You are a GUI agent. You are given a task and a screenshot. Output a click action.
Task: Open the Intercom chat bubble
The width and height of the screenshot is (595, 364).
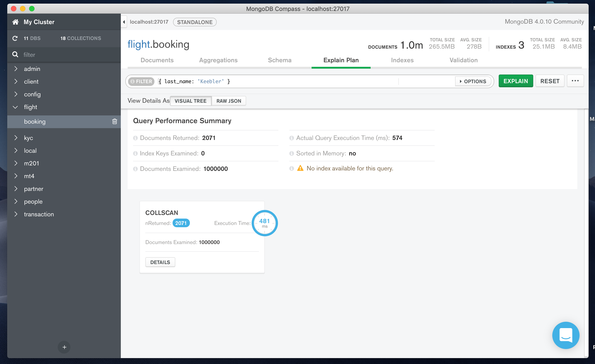coord(566,335)
